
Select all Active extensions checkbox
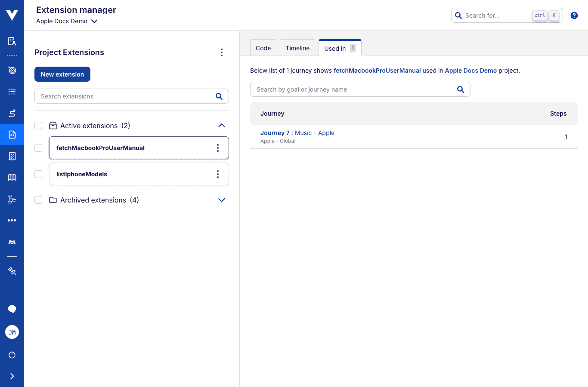38,126
